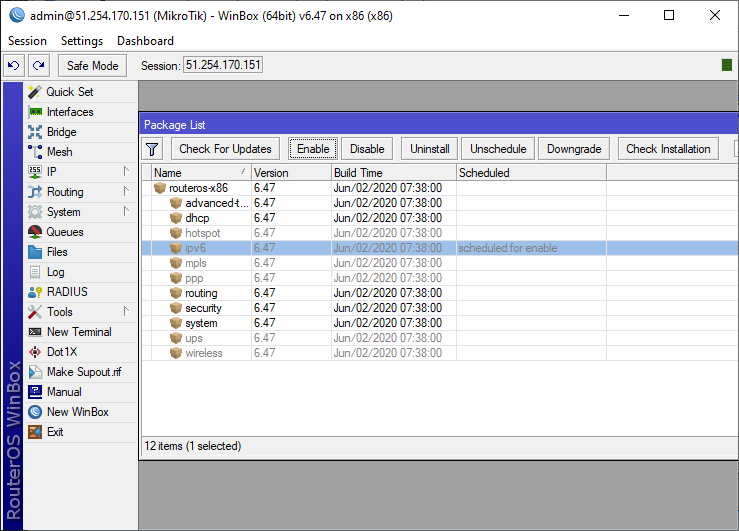Open the Settings menu
739x531 pixels.
82,41
